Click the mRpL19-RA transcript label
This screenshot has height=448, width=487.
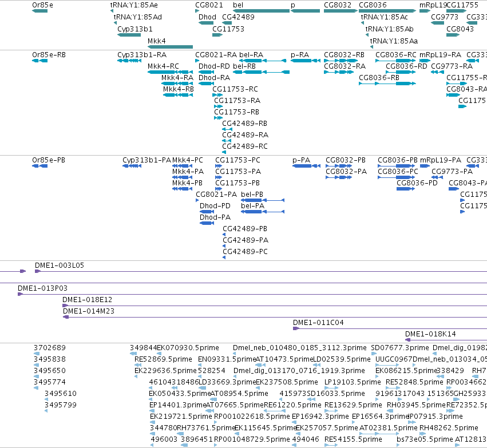[x=441, y=55]
